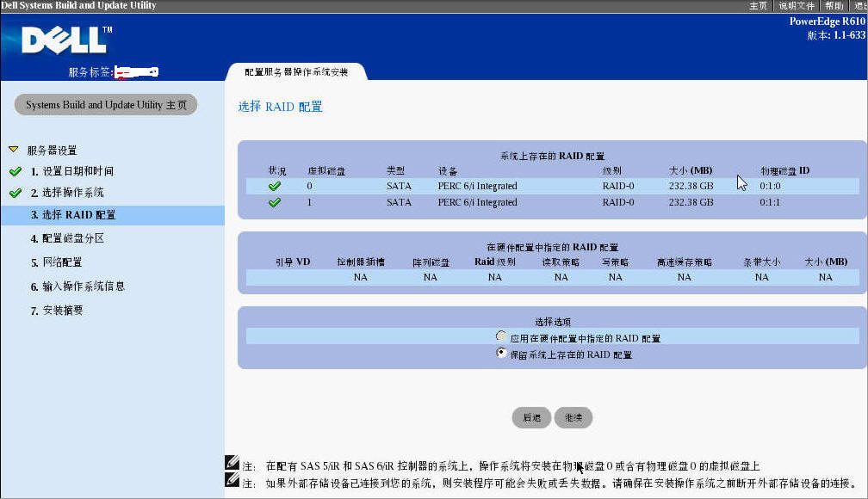The image size is (868, 499).
Task: Click the 继续 button
Action: point(573,417)
